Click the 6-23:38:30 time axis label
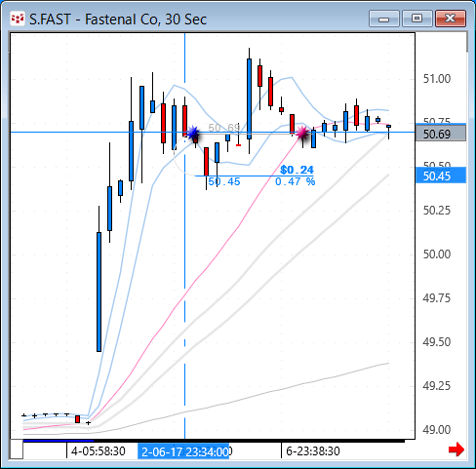476x469 pixels. [x=313, y=451]
